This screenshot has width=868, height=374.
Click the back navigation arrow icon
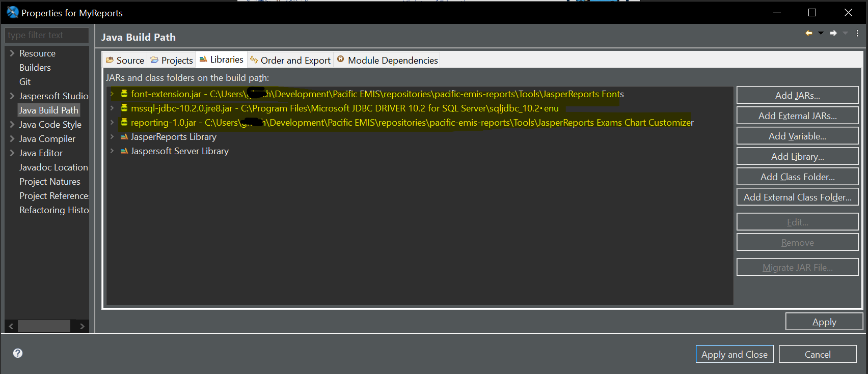(x=808, y=33)
